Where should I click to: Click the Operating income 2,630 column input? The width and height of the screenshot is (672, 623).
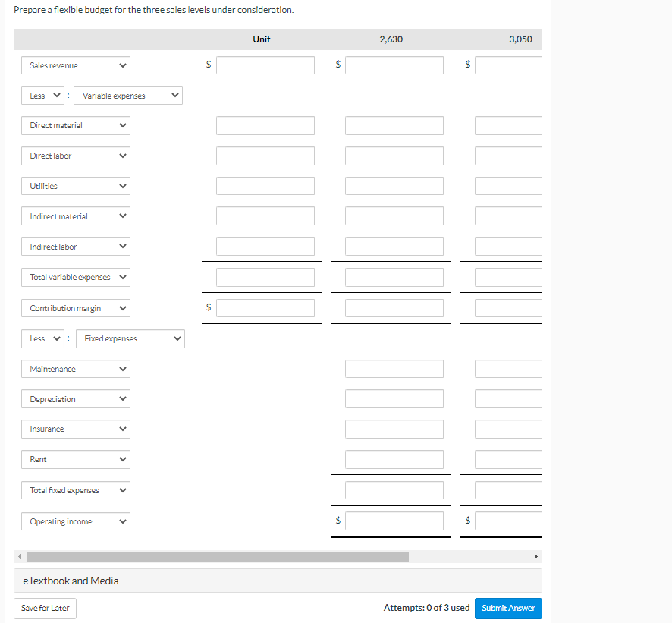tap(394, 521)
